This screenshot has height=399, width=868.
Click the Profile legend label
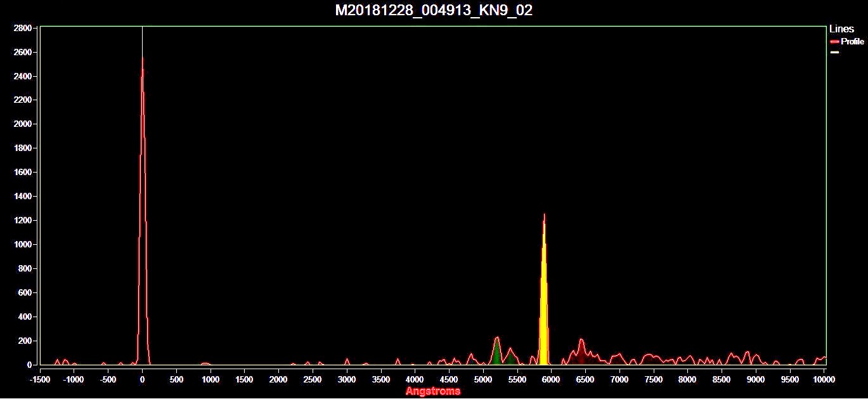point(852,41)
